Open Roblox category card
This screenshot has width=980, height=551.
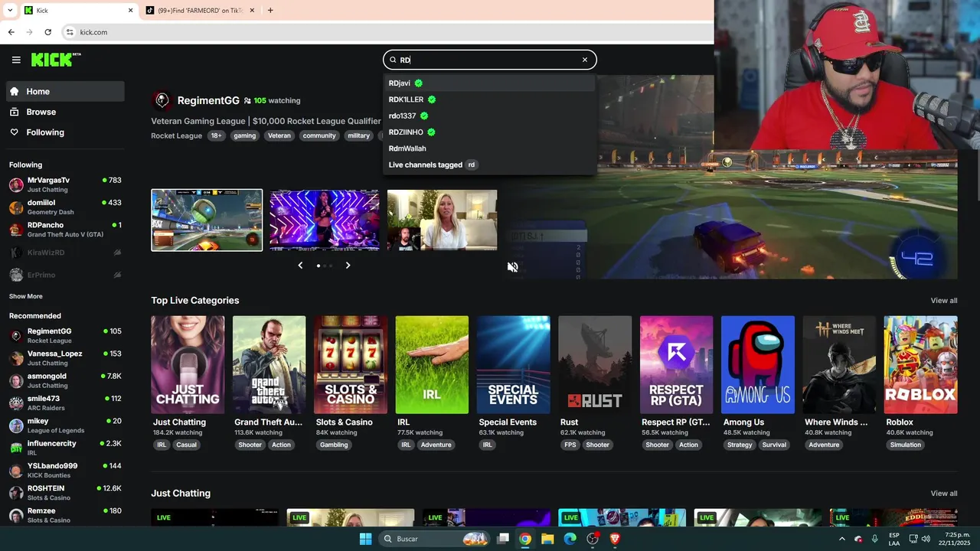921,365
